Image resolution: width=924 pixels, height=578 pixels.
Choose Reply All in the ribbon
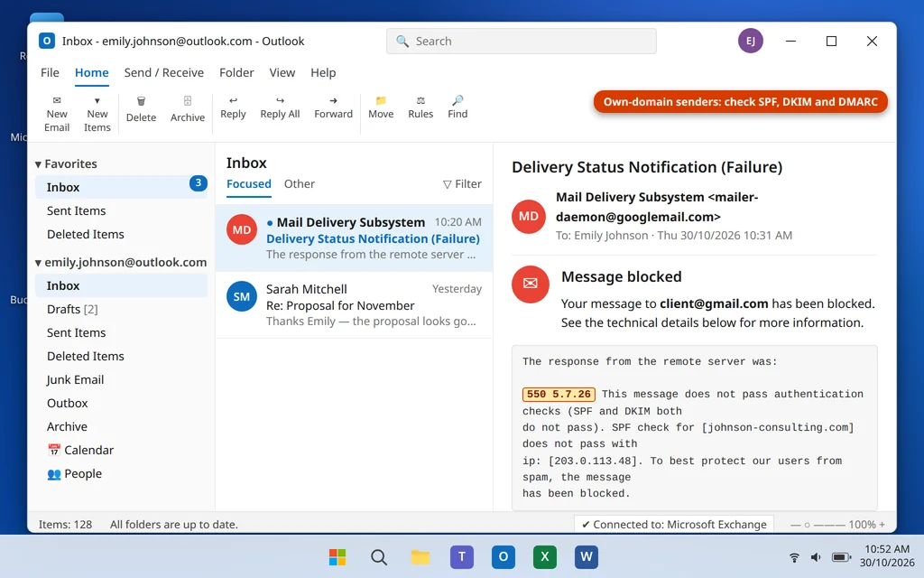click(x=280, y=108)
